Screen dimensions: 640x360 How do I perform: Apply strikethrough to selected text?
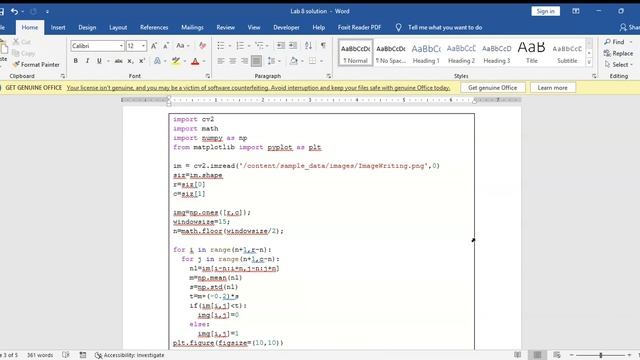pyautogui.click(x=118, y=61)
